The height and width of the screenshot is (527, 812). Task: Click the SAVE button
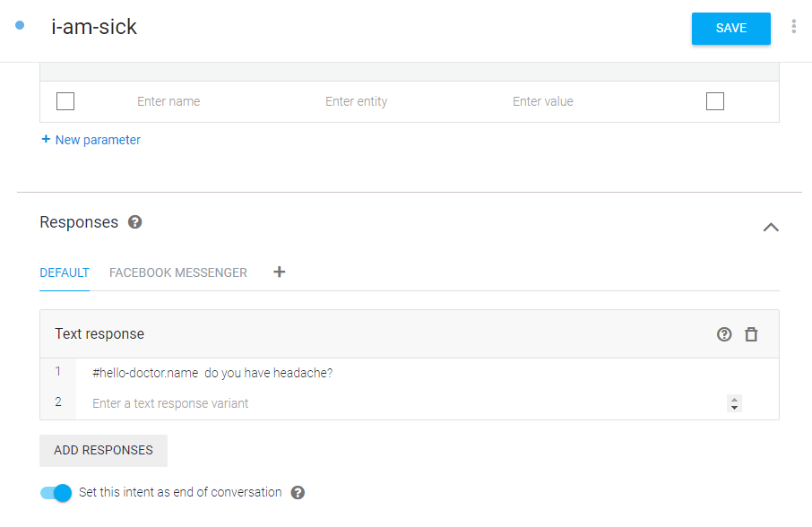click(730, 29)
